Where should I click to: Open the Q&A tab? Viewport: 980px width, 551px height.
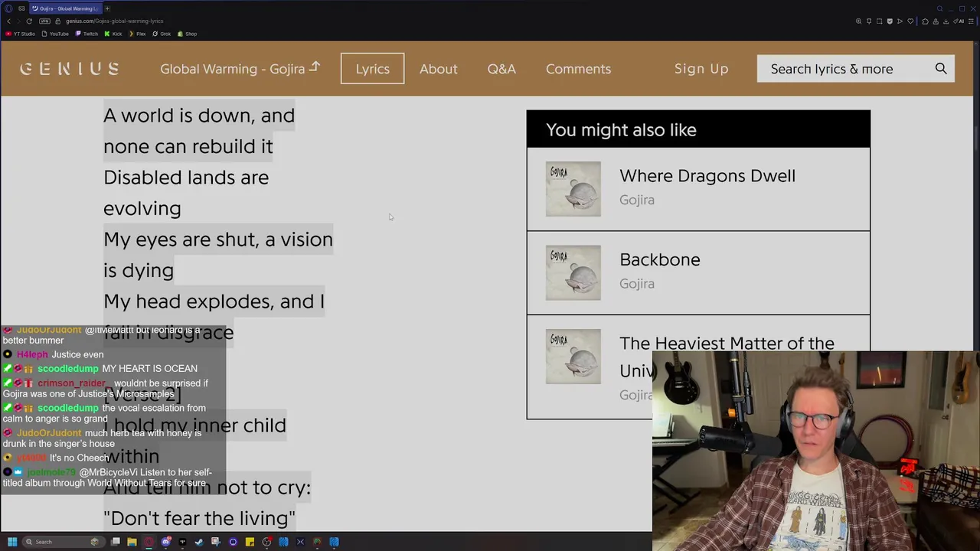[501, 69]
